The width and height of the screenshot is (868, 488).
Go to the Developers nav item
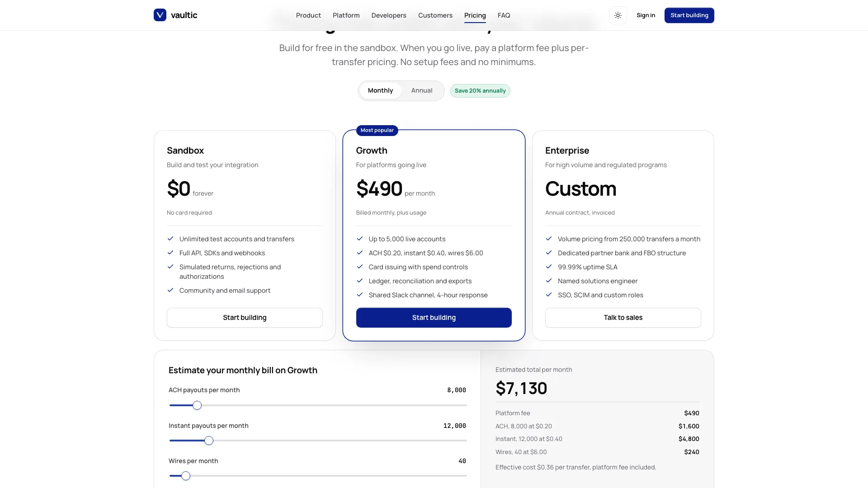(x=389, y=15)
